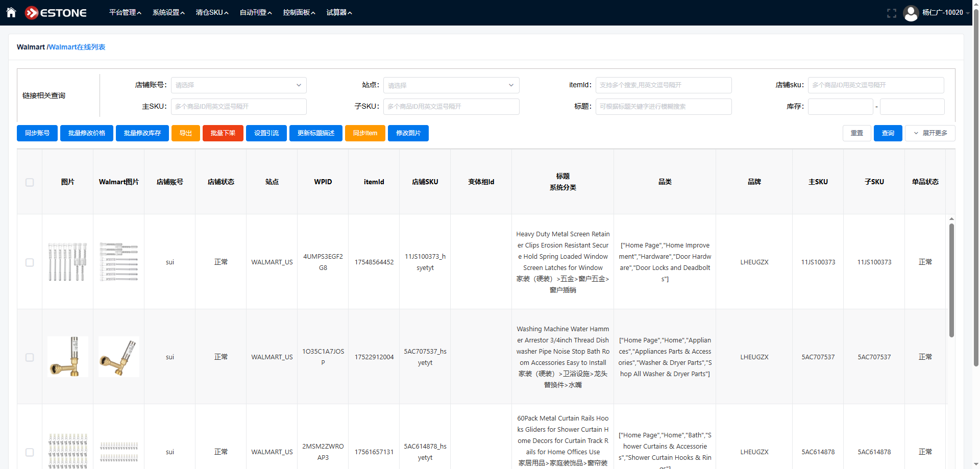Image resolution: width=980 pixels, height=469 pixels.
Task: Select 店铺SKU cell 5AC707537_hsyetyt
Action: (x=425, y=357)
